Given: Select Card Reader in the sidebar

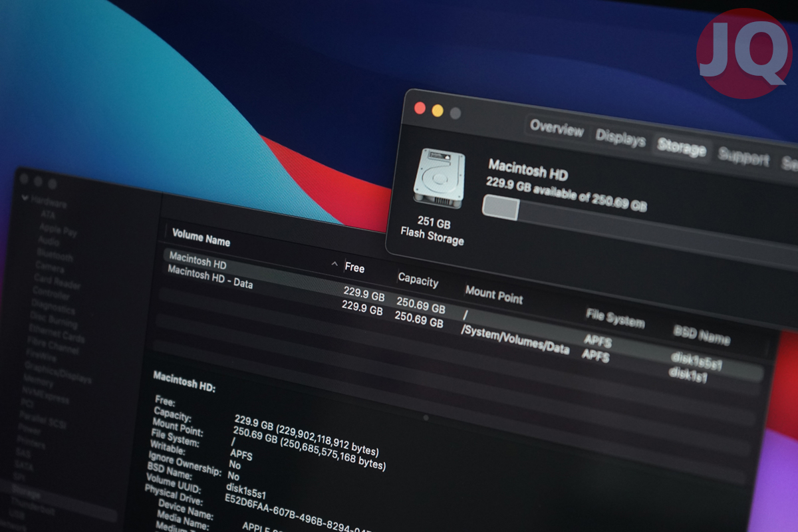Looking at the screenshot, I should 57,282.
